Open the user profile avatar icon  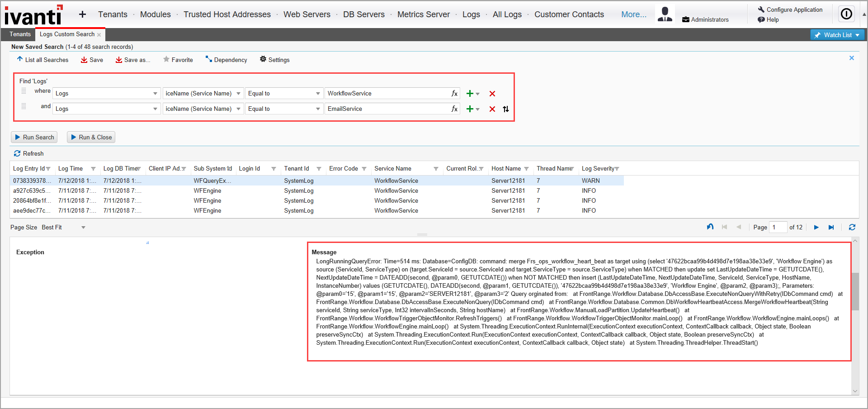[x=665, y=14]
